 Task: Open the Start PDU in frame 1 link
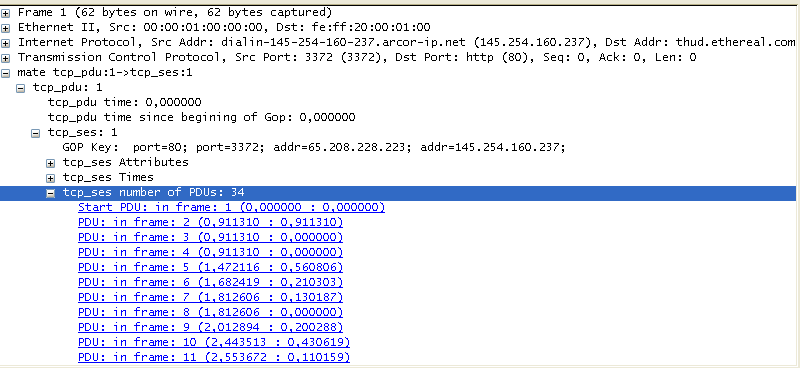point(231,208)
